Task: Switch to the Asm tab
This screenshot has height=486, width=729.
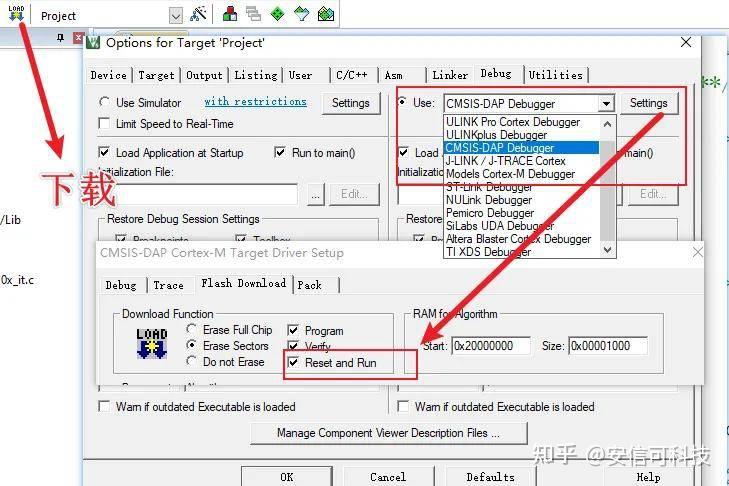Action: [x=393, y=75]
